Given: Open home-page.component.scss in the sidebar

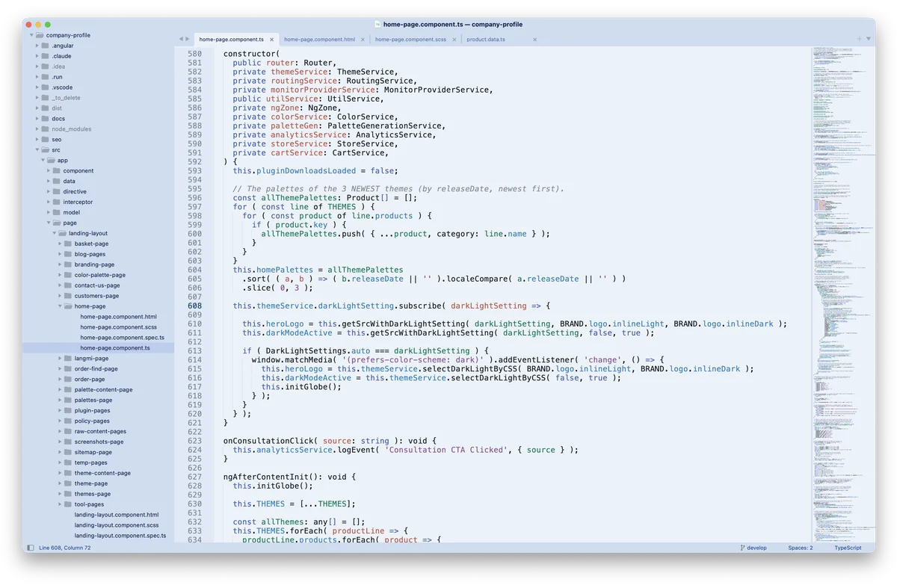Looking at the screenshot, I should pyautogui.click(x=118, y=327).
